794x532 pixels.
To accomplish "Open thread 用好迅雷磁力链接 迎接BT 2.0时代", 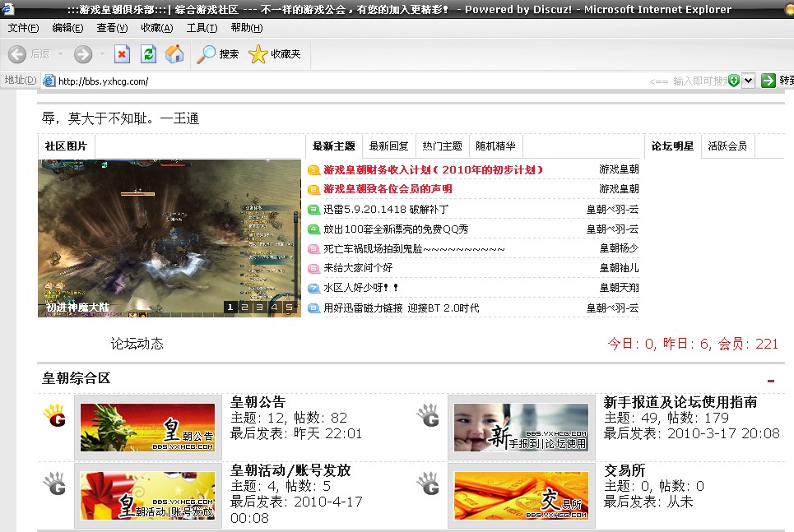I will coord(402,308).
